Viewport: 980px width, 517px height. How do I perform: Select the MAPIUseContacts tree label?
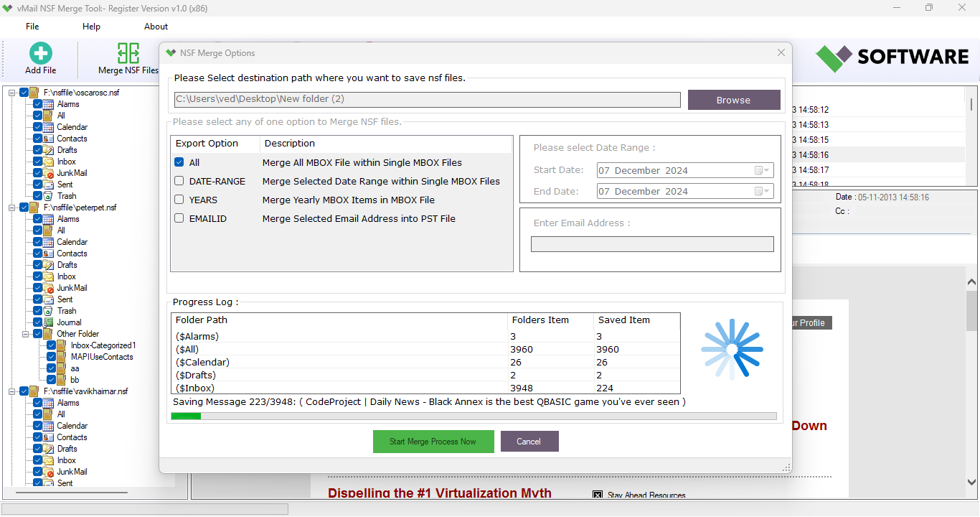tap(102, 357)
